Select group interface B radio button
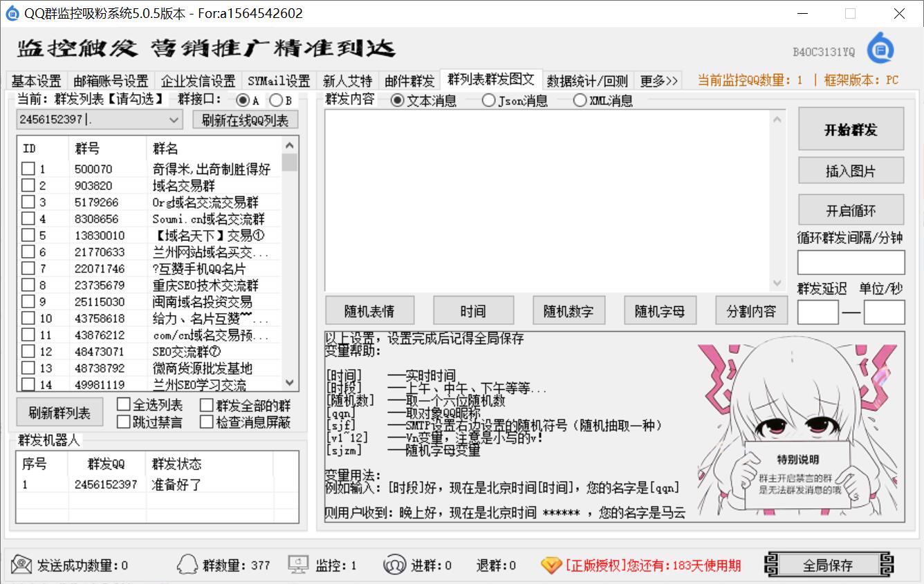The image size is (924, 584). 275,101
